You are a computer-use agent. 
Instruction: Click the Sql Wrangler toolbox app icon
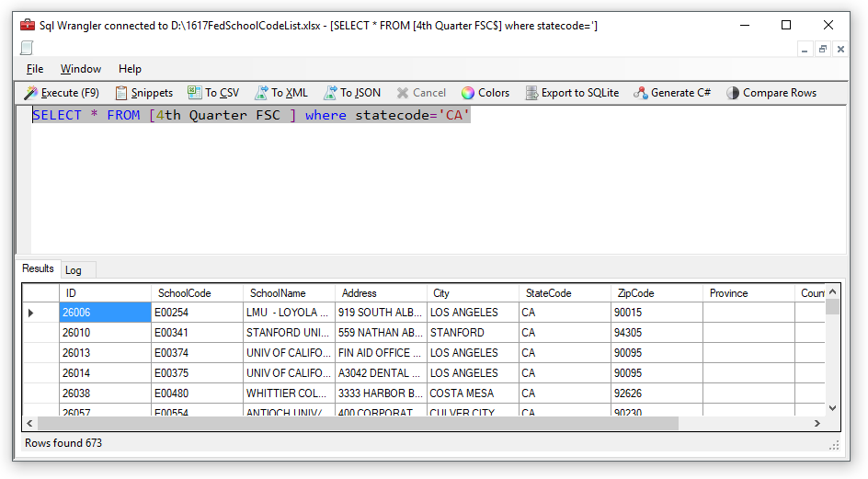[28, 25]
